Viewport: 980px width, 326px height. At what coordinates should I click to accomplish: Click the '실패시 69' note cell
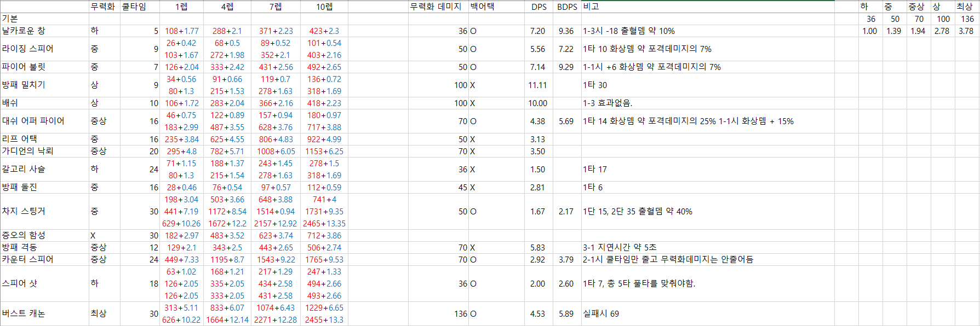[601, 313]
